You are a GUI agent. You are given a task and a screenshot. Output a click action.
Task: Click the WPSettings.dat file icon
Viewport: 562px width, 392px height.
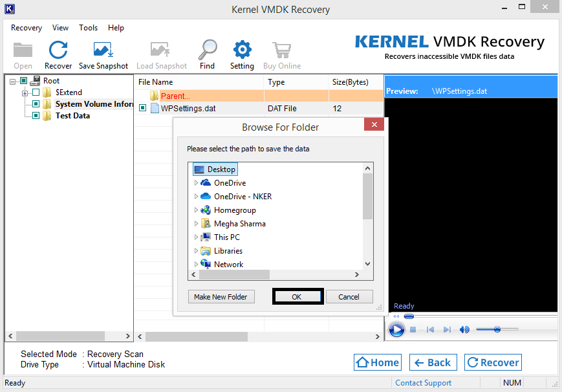tap(155, 108)
